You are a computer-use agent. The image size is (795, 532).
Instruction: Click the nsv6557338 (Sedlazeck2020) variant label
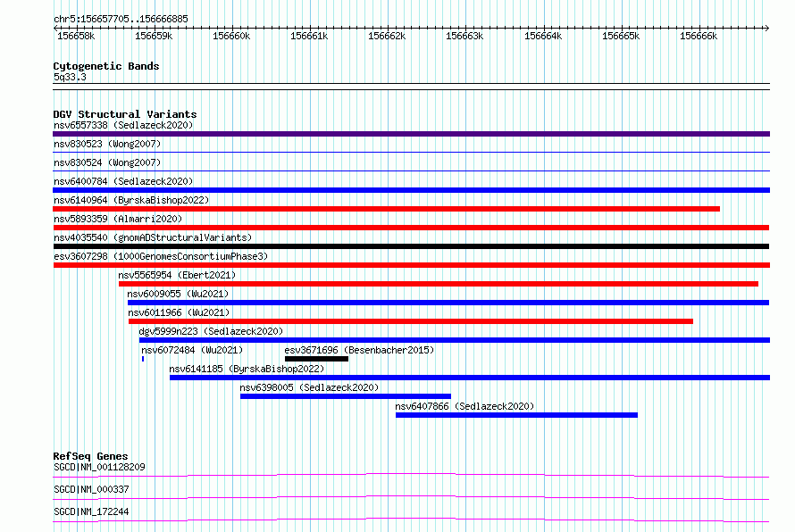[123, 125]
